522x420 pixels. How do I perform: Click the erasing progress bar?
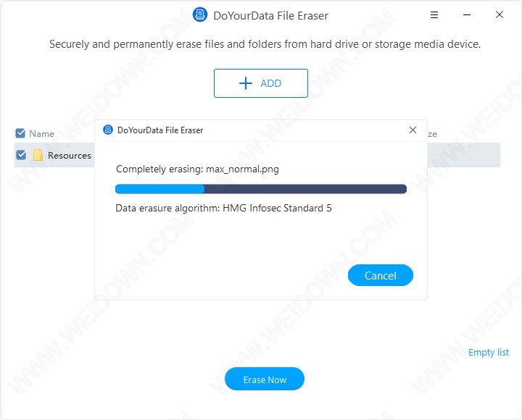tap(261, 189)
